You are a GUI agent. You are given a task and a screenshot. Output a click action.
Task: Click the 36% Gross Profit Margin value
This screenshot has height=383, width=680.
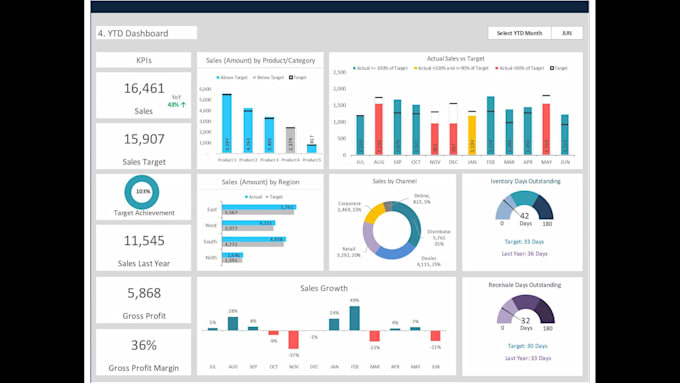144,345
